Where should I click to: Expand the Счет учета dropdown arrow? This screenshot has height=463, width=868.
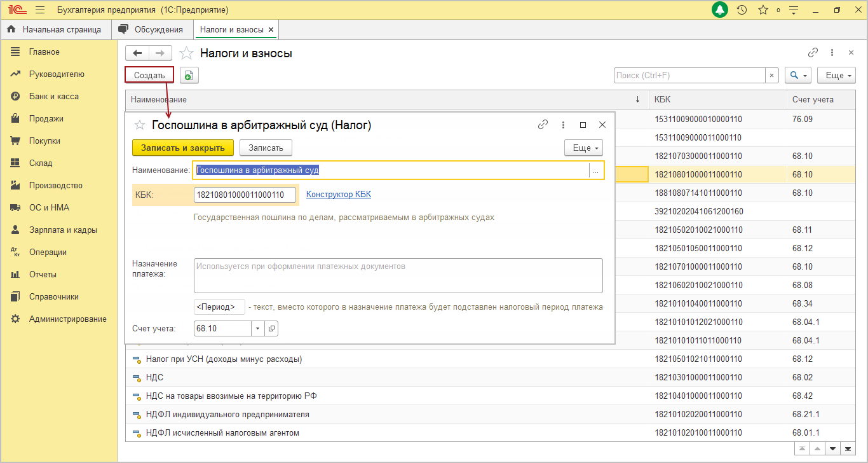pos(258,328)
